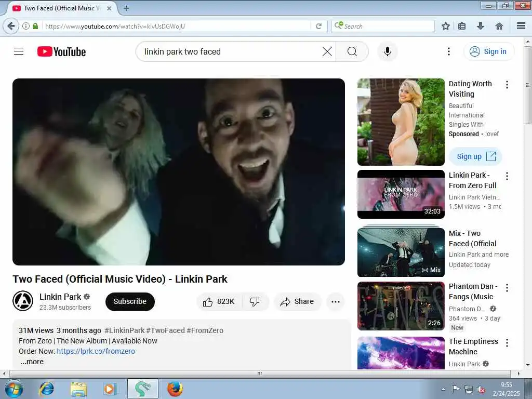This screenshot has height=399, width=532.
Task: Sign in to YouTube
Action: tap(489, 51)
